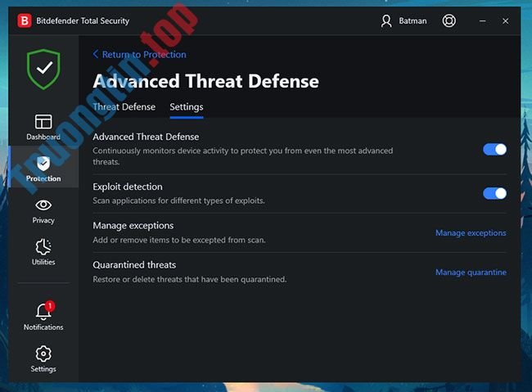Click the Manage exceptions setting heading
This screenshot has width=532, height=392.
point(133,226)
